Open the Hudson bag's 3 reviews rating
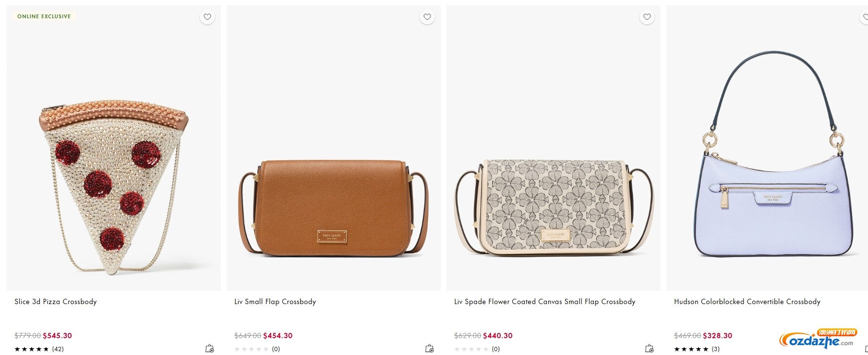The height and width of the screenshot is (355, 868). point(697,349)
